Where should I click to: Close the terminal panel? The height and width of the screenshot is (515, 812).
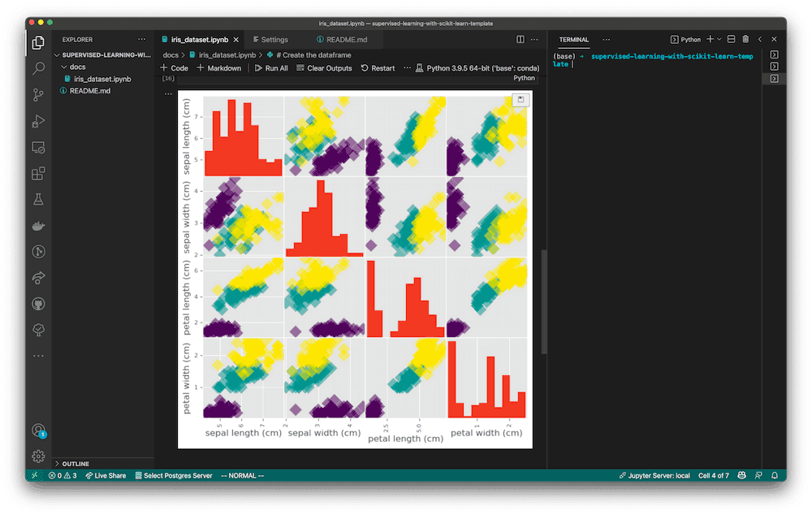pyautogui.click(x=774, y=39)
